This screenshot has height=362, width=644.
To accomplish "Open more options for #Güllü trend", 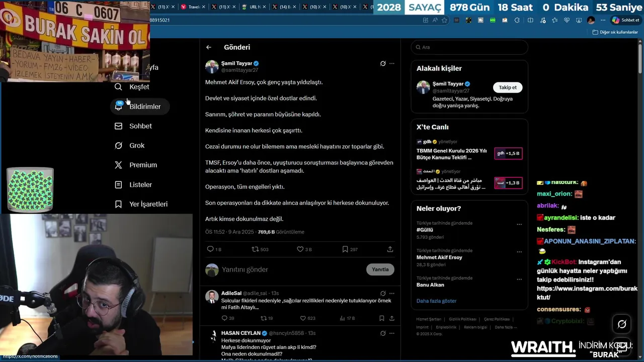I will pyautogui.click(x=519, y=225).
